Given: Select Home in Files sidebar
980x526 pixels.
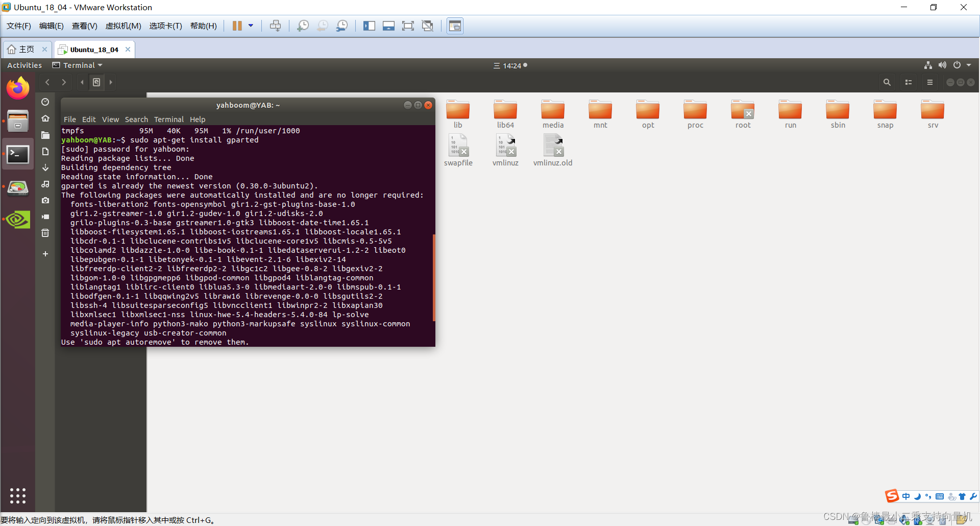Looking at the screenshot, I should tap(45, 118).
